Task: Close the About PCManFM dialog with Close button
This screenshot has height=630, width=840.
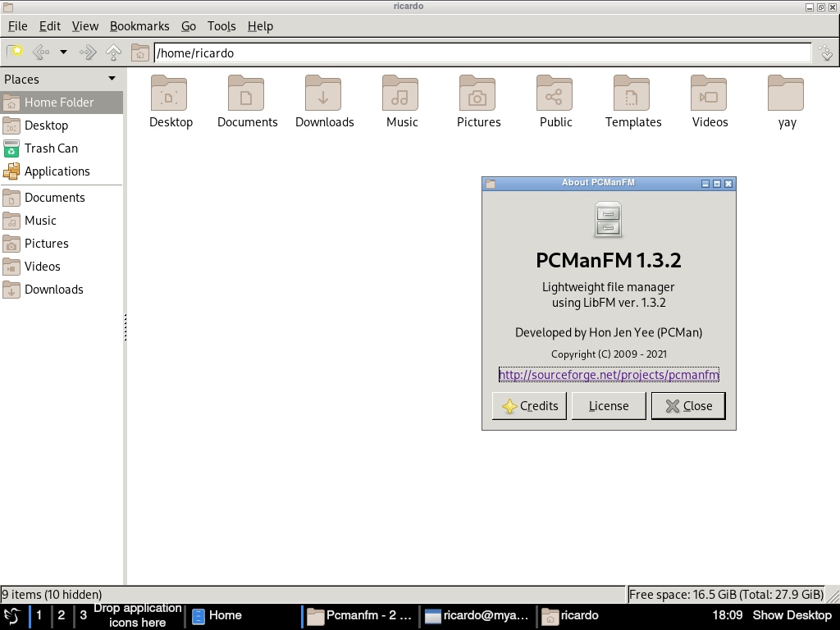Action: point(688,406)
